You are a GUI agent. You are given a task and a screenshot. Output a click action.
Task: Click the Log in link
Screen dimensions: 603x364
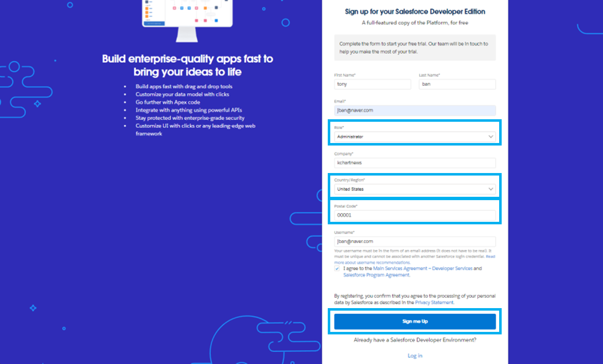click(x=415, y=356)
